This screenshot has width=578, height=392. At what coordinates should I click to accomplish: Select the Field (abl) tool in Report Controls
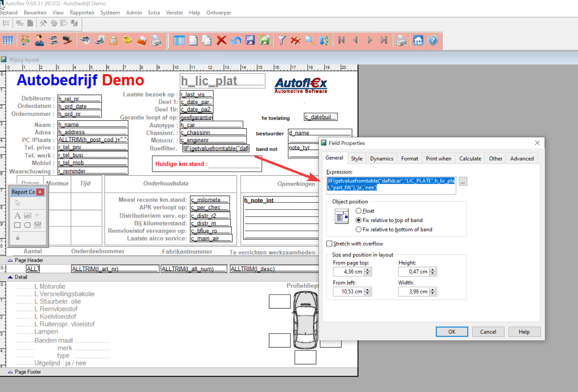pyautogui.click(x=27, y=216)
